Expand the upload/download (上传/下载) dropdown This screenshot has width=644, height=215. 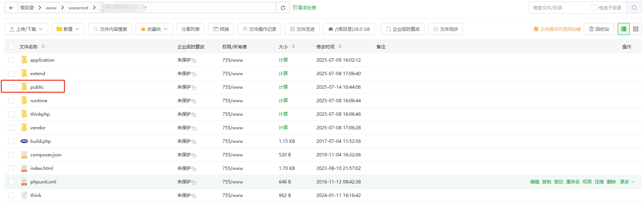coord(26,29)
